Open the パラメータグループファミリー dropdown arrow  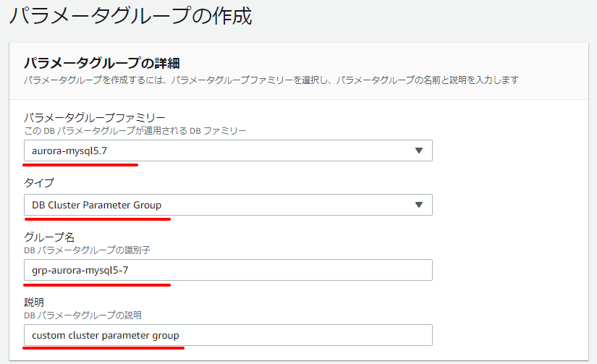pyautogui.click(x=419, y=151)
